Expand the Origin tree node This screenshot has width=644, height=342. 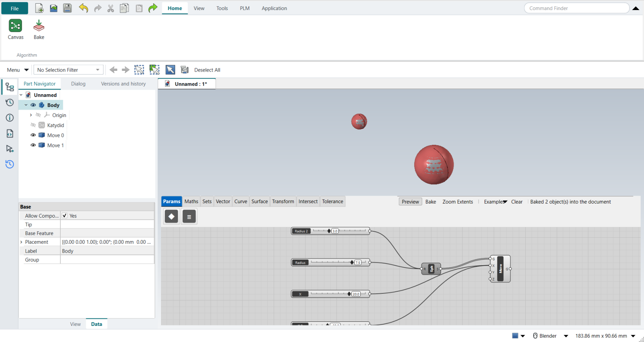[x=31, y=115]
